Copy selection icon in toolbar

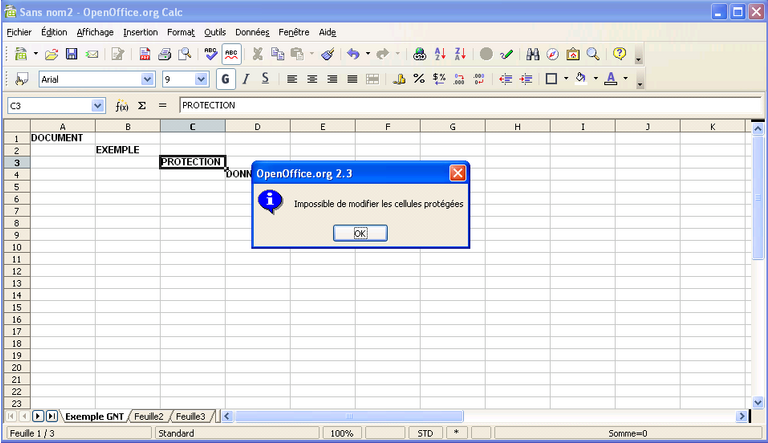pos(278,54)
